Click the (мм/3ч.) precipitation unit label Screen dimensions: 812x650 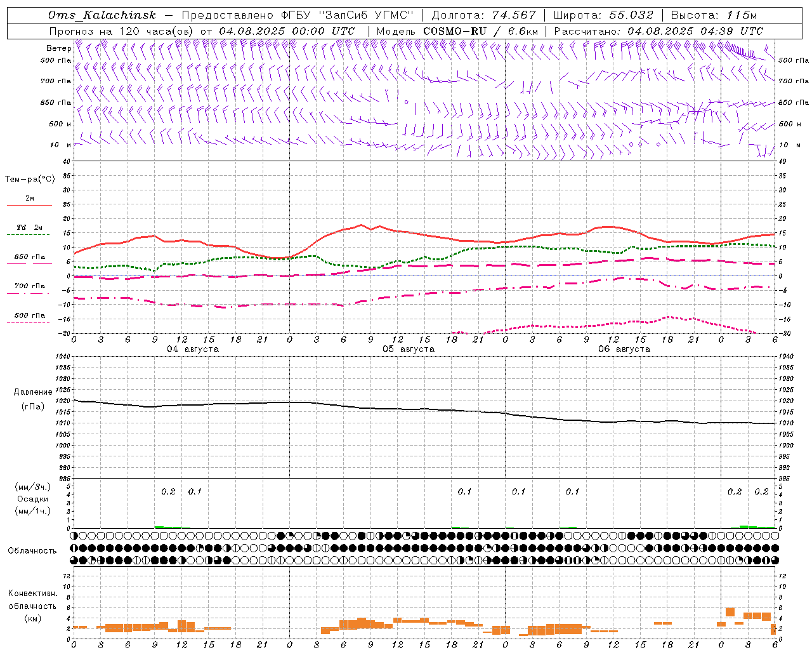pos(33,487)
